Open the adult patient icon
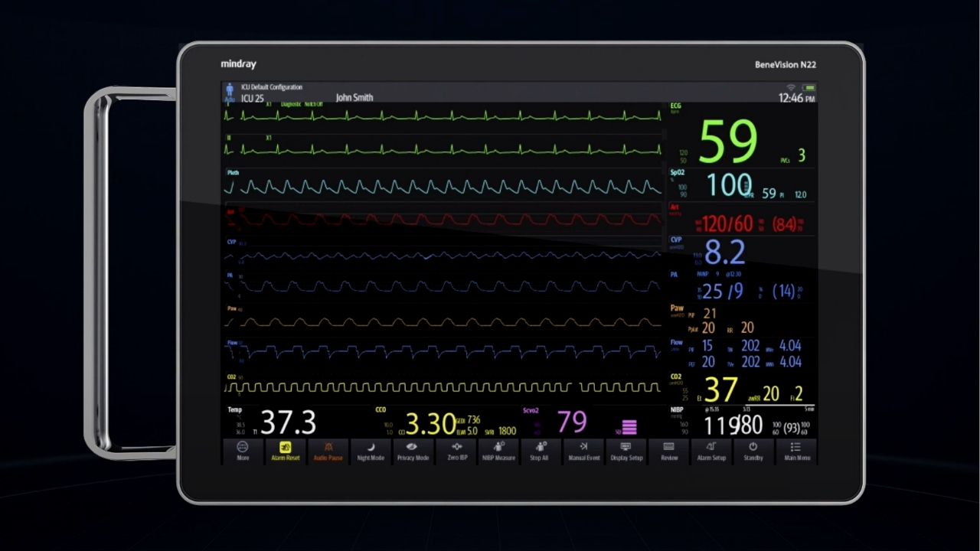 tap(230, 93)
